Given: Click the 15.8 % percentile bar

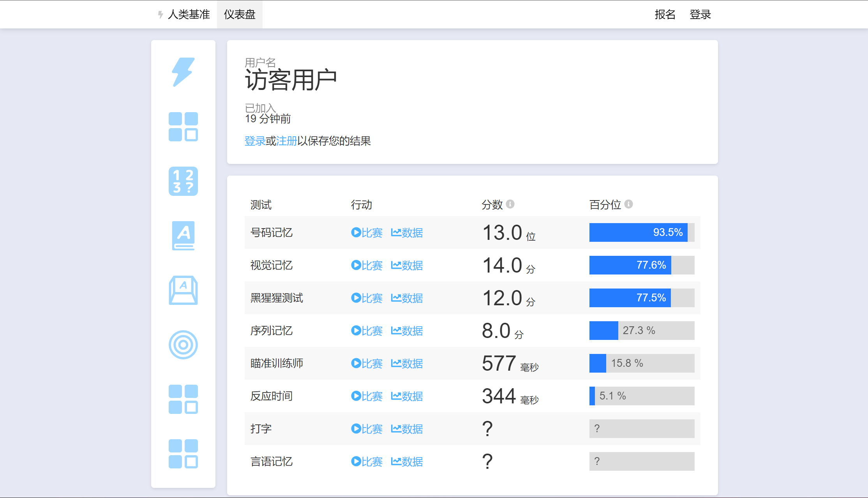Looking at the screenshot, I should click(x=642, y=363).
